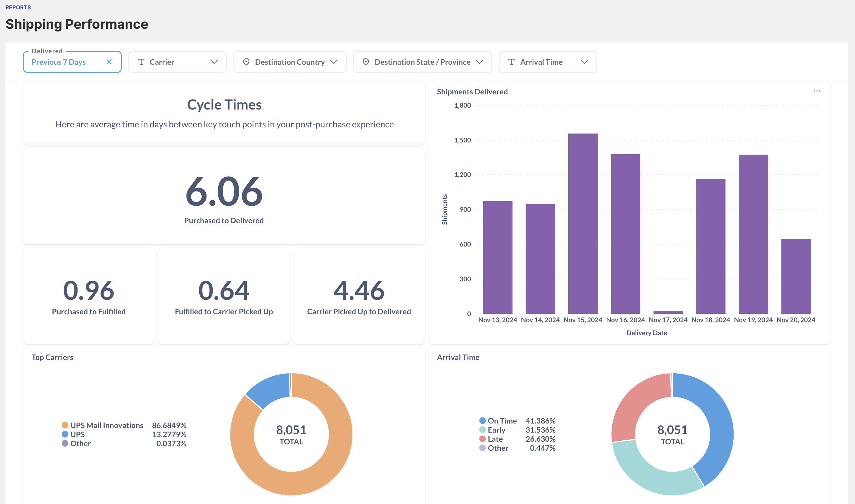
Task: Click the Early legend color swatch
Action: (x=482, y=430)
